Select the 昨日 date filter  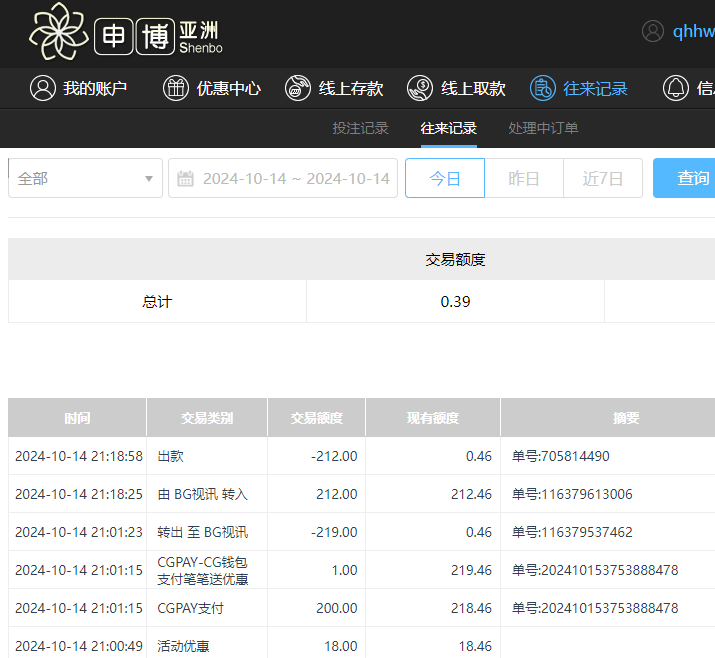tap(524, 179)
